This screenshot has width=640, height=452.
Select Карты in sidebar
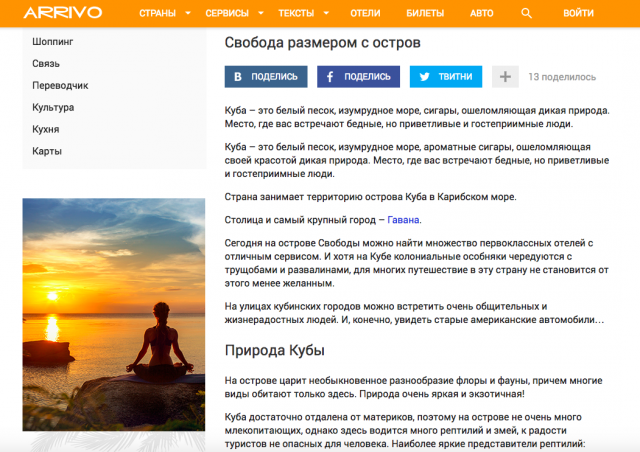(x=47, y=151)
